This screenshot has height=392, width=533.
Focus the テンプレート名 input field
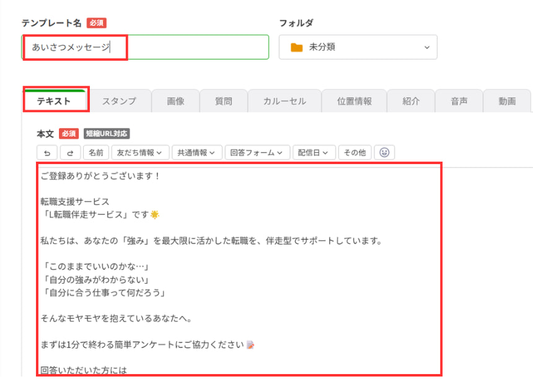coord(146,47)
